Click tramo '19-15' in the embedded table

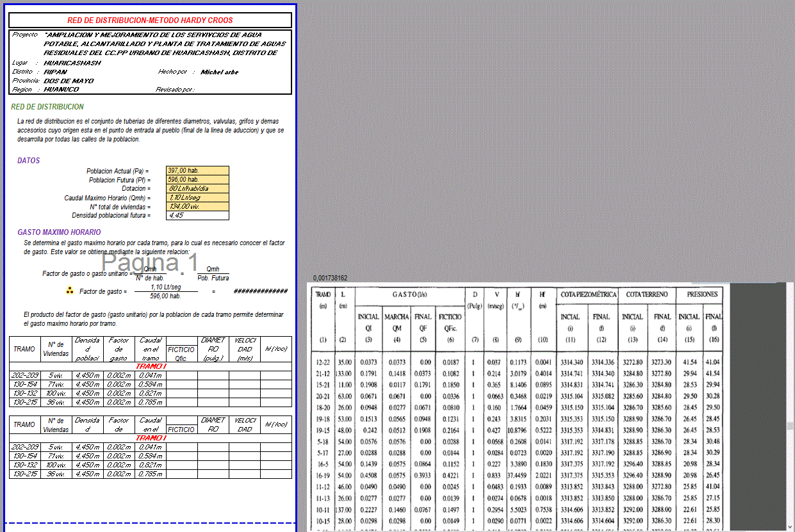point(323,430)
